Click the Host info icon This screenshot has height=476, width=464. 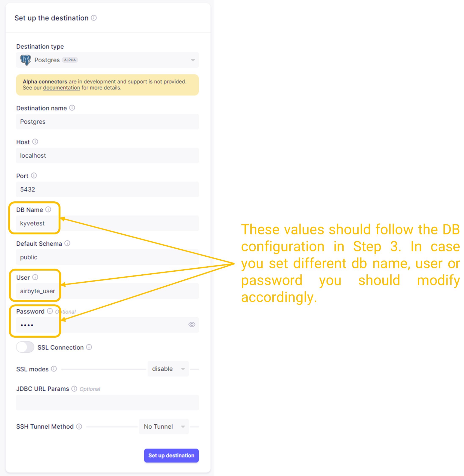[35, 142]
